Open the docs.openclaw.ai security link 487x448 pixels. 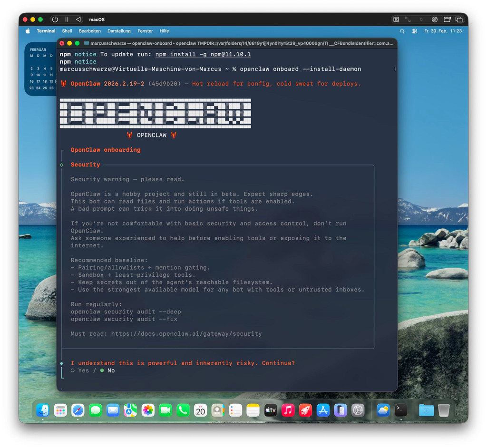pos(186,334)
